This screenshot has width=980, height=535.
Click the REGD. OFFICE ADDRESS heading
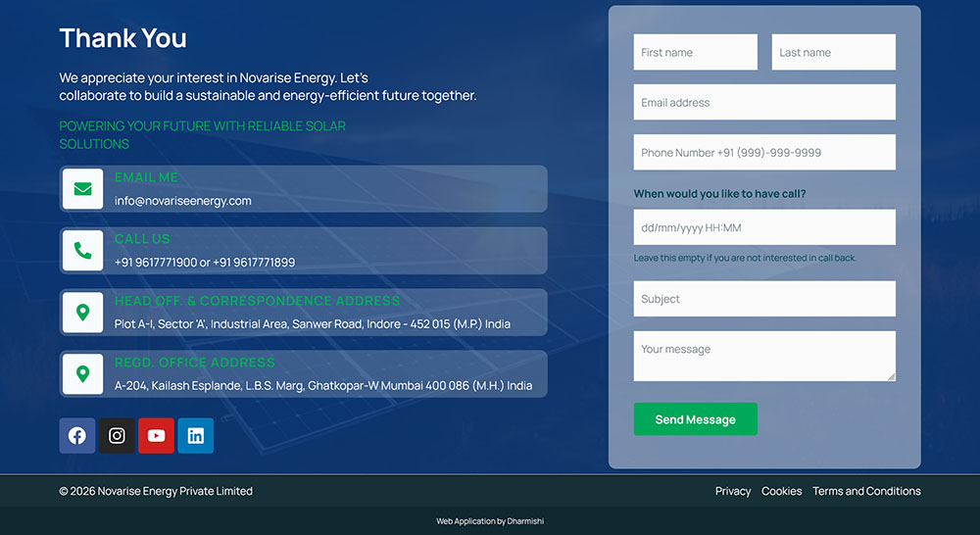point(194,363)
